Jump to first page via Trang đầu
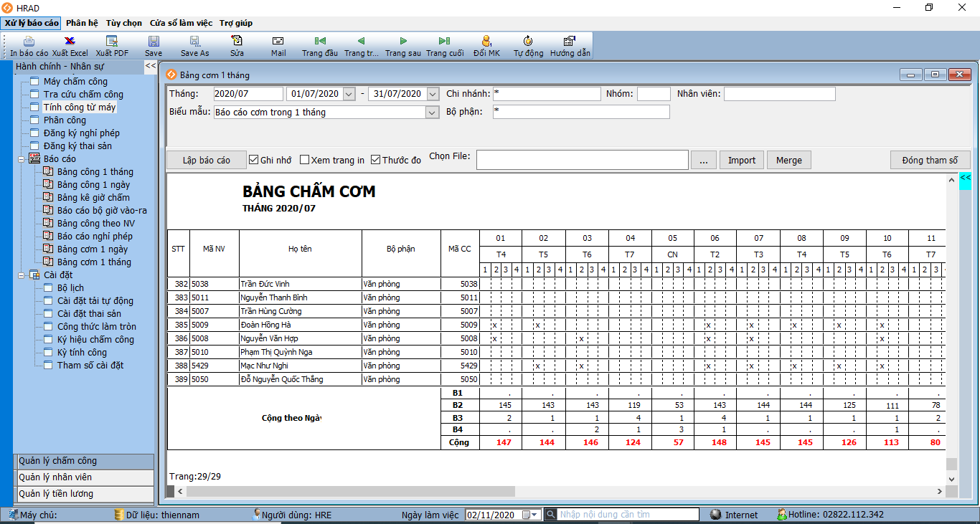 [x=320, y=42]
